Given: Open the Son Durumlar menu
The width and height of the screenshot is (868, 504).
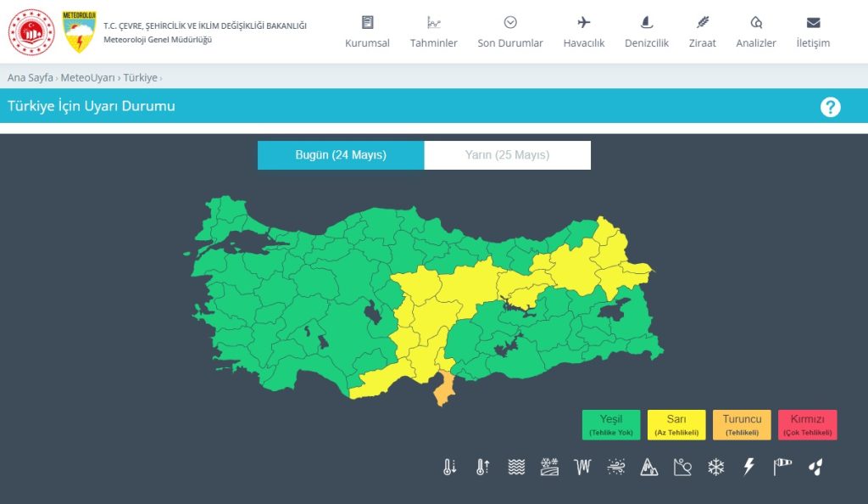Looking at the screenshot, I should click(x=509, y=32).
